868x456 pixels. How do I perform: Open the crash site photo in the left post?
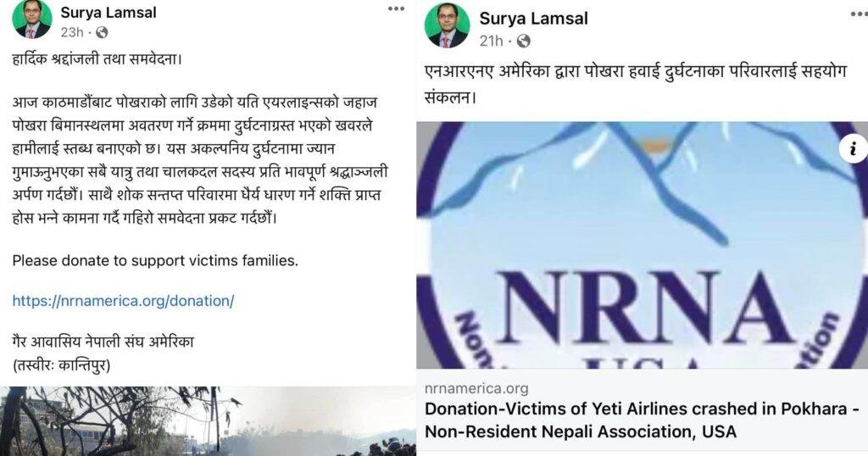209,421
